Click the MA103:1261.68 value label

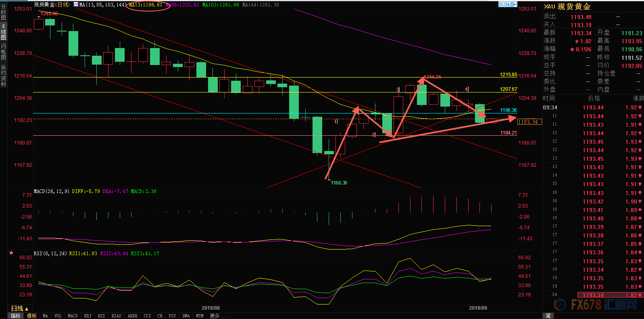[x=220, y=5]
